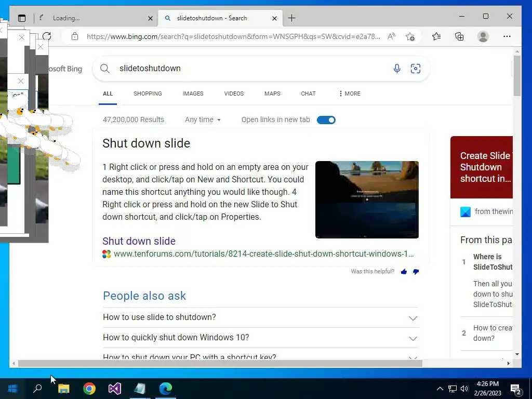This screenshot has height=399, width=532.
Task: Open Where is SlideToShutdown entry
Action: tap(493, 262)
